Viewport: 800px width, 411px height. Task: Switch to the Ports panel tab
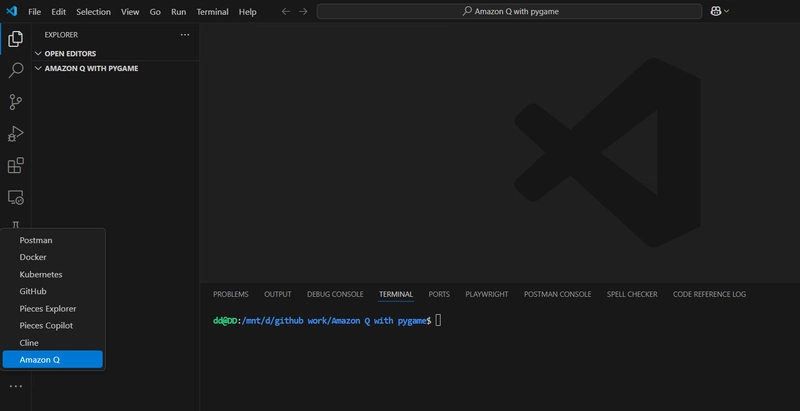pos(439,294)
